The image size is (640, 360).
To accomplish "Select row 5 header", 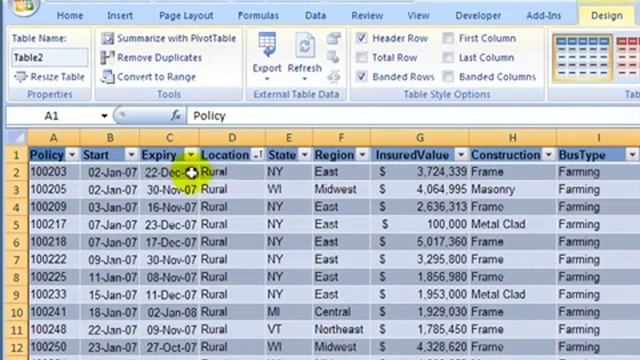I will 16,225.
